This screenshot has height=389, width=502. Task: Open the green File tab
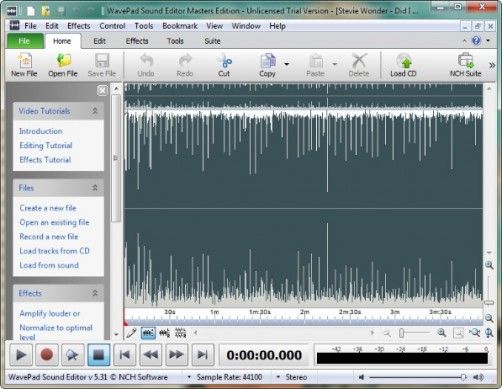click(24, 41)
